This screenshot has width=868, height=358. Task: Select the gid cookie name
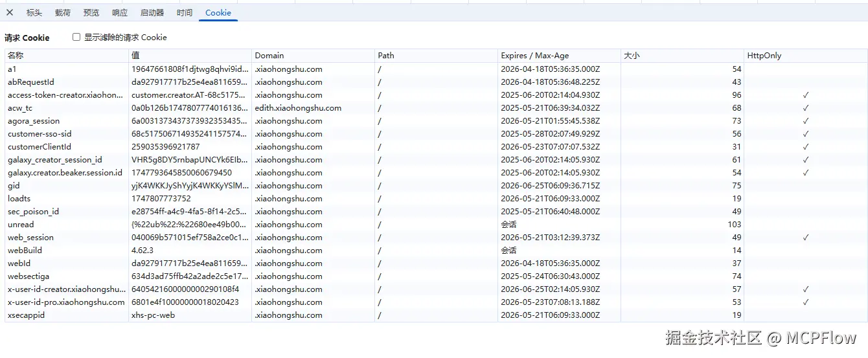coord(14,186)
